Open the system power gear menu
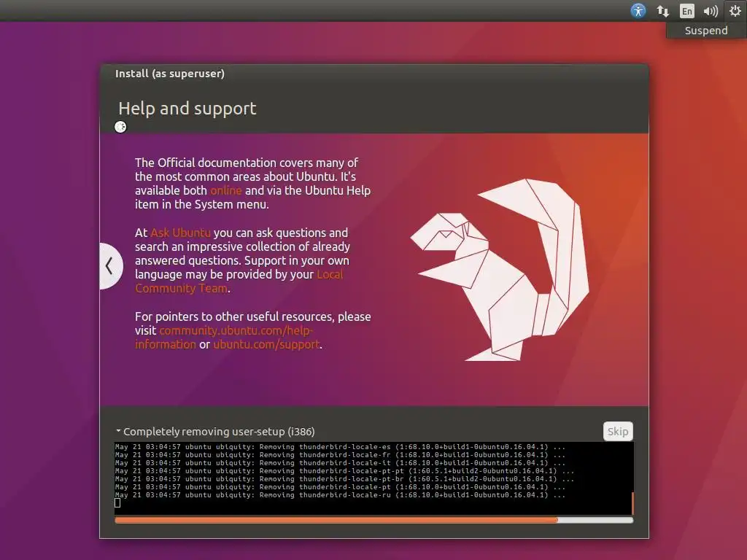The image size is (747, 560). click(x=735, y=10)
